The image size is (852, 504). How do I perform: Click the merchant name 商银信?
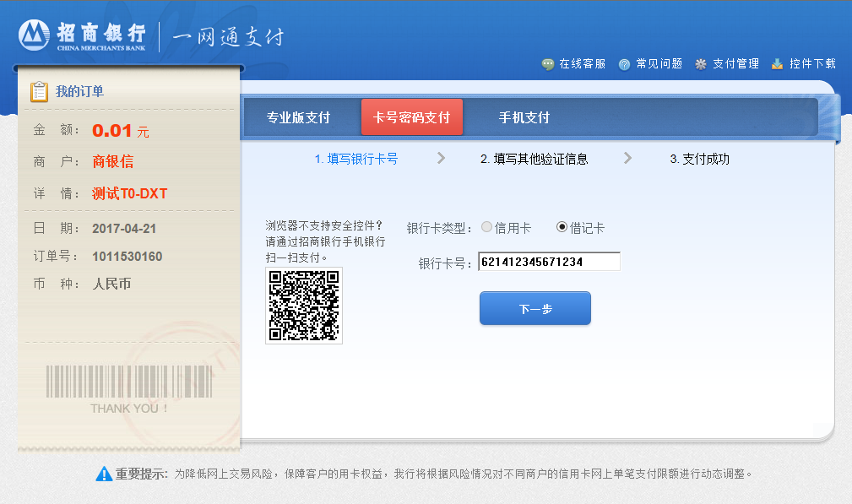click(x=112, y=161)
